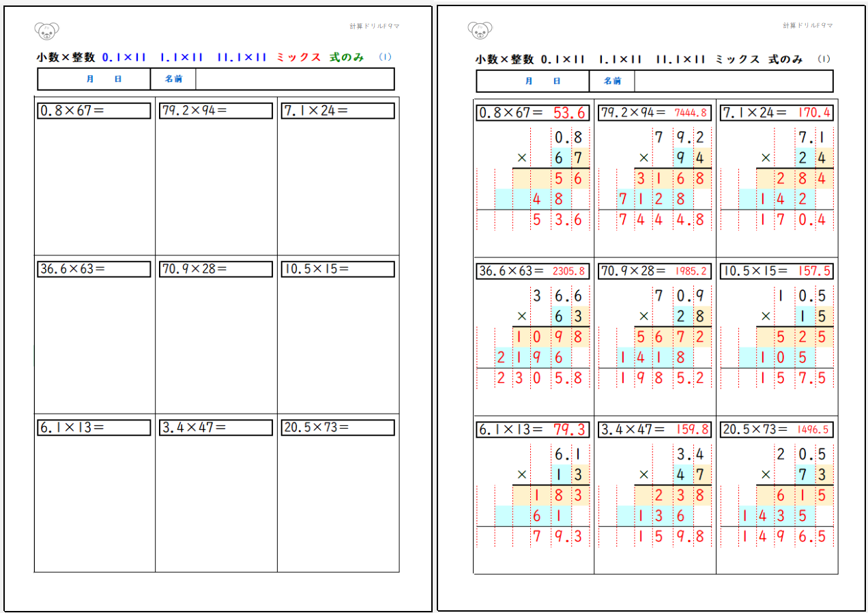Click the green 式のみ text in the left title
The image size is (868, 613).
(x=347, y=58)
